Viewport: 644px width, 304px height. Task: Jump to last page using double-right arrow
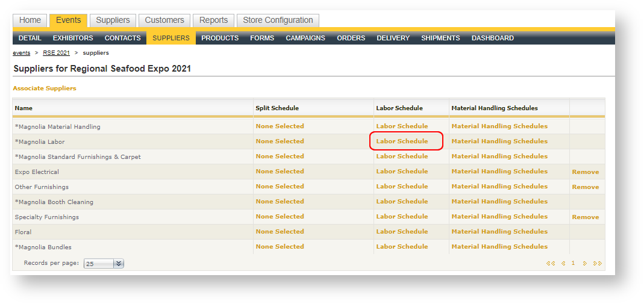coord(597,264)
